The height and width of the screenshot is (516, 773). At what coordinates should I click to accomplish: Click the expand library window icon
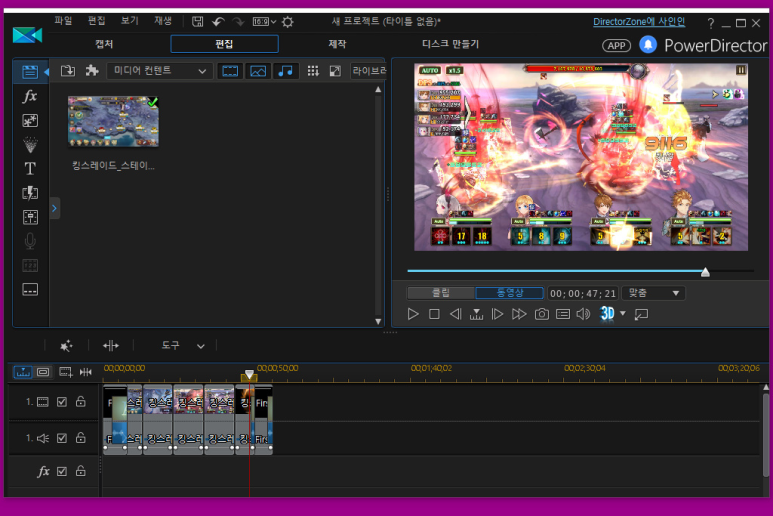pos(335,71)
